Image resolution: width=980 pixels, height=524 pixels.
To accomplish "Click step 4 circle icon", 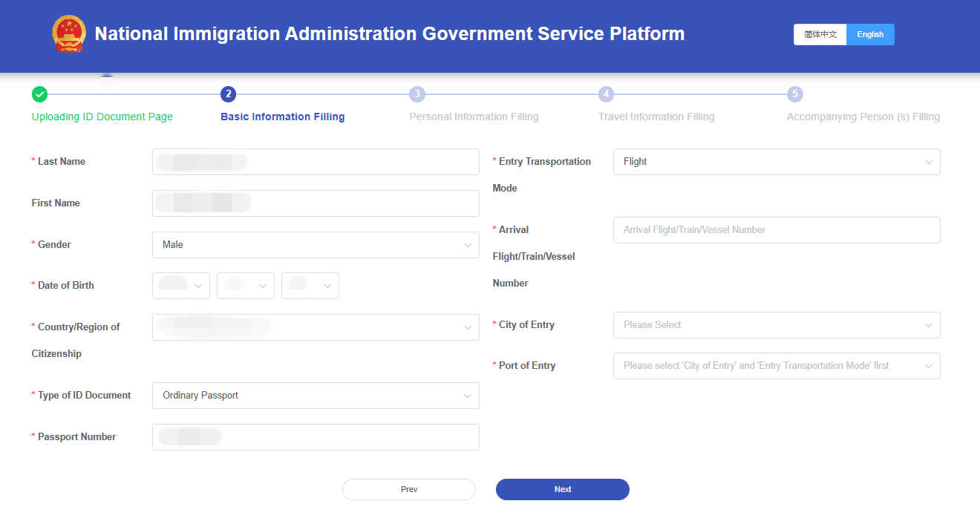I will [606, 94].
